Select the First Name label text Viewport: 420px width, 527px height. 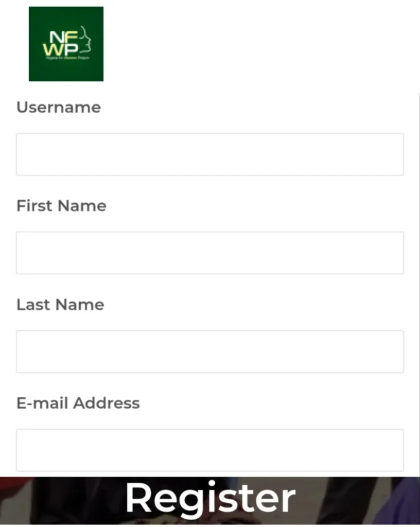pyautogui.click(x=61, y=206)
